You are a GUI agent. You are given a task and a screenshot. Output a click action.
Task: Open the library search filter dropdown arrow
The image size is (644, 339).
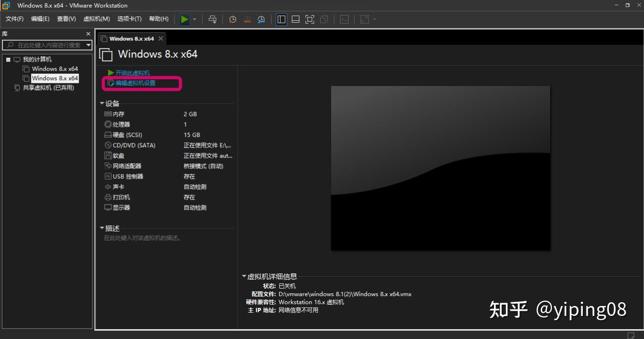point(89,45)
